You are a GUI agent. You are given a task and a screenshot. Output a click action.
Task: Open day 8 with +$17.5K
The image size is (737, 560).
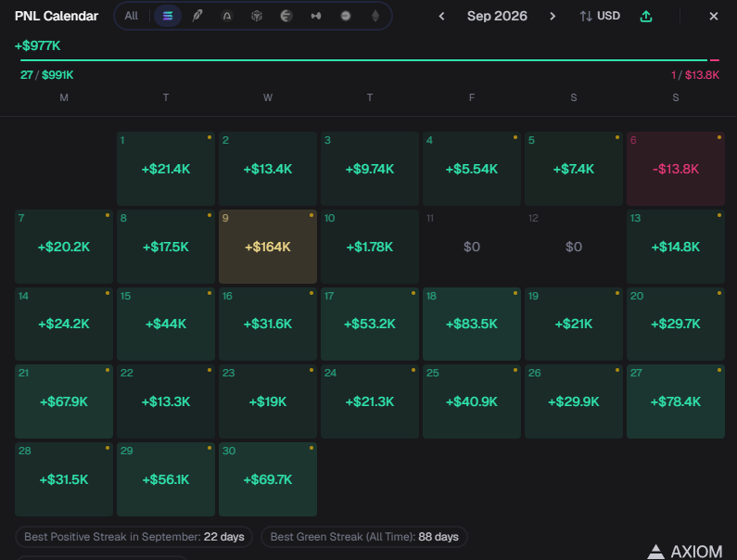click(x=166, y=247)
